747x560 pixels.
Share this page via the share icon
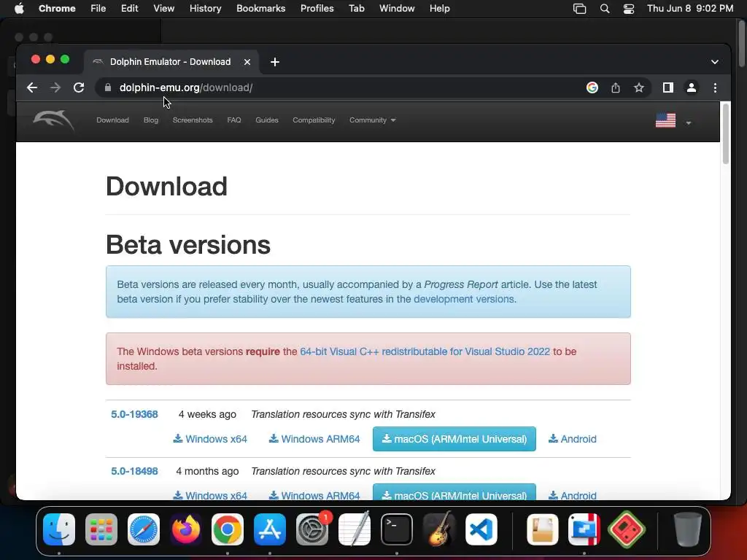click(x=616, y=87)
